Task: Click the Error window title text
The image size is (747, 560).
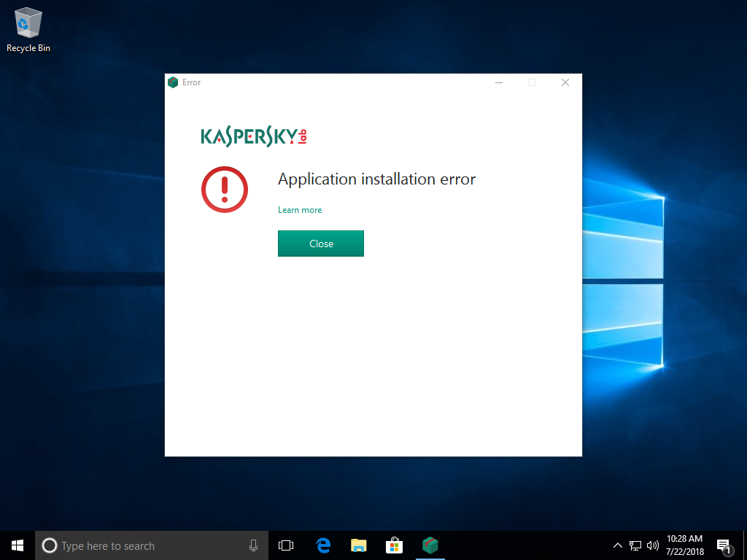Action: [x=192, y=82]
